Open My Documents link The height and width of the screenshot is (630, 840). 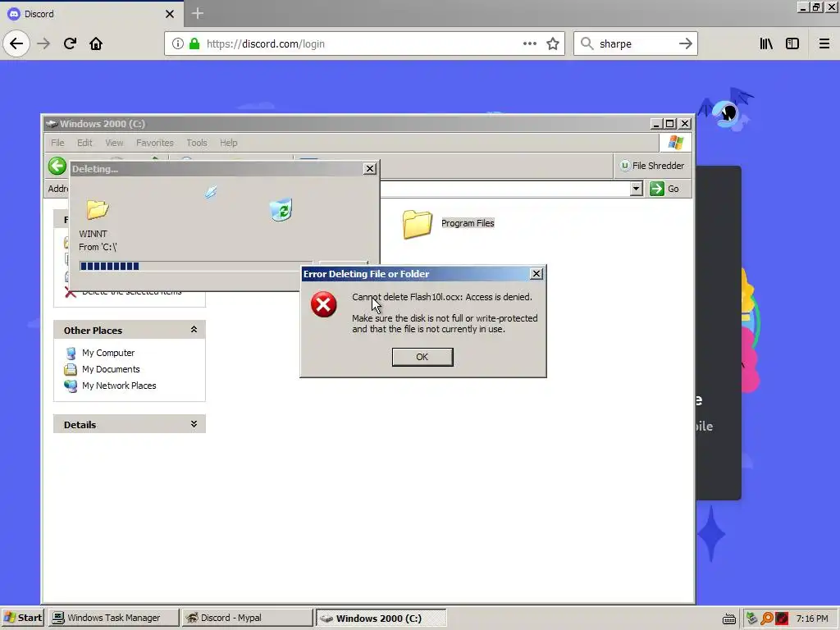click(x=111, y=369)
